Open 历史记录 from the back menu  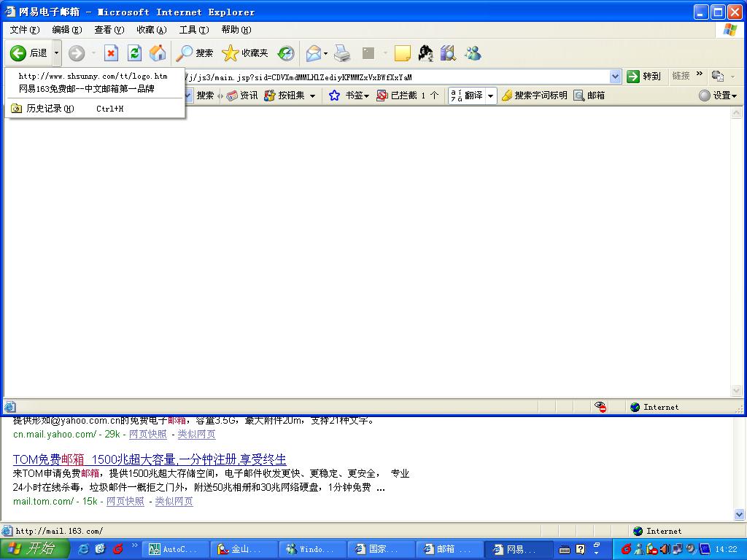(x=94, y=109)
